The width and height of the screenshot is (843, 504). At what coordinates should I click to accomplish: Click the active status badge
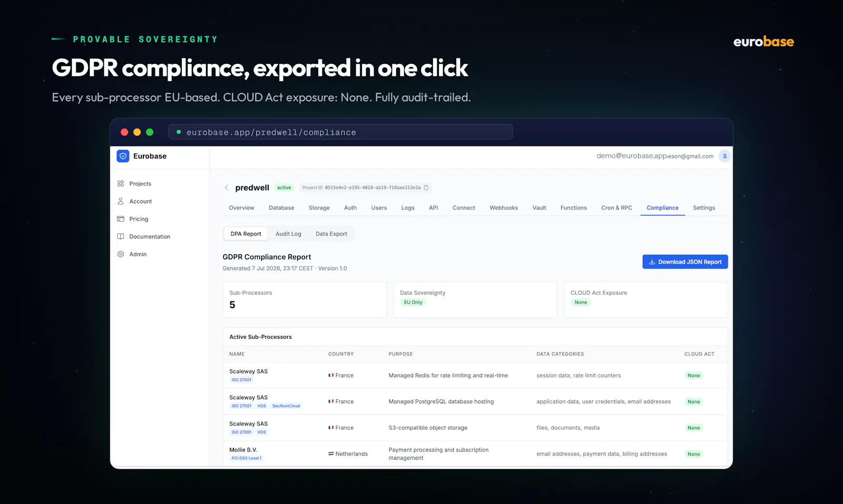pos(284,187)
